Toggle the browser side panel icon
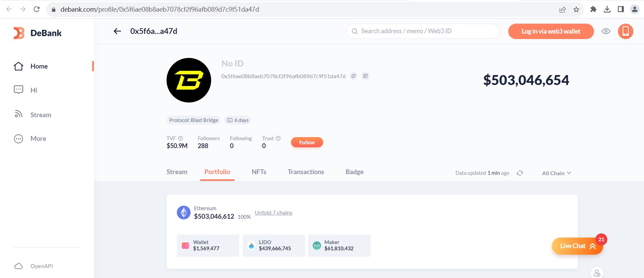Viewport: 644px width, 278px height. click(621, 9)
